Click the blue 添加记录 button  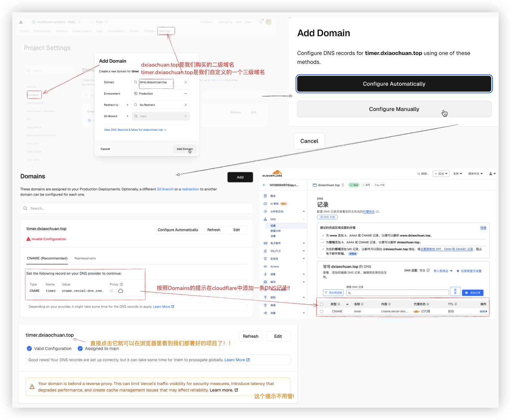[472, 293]
